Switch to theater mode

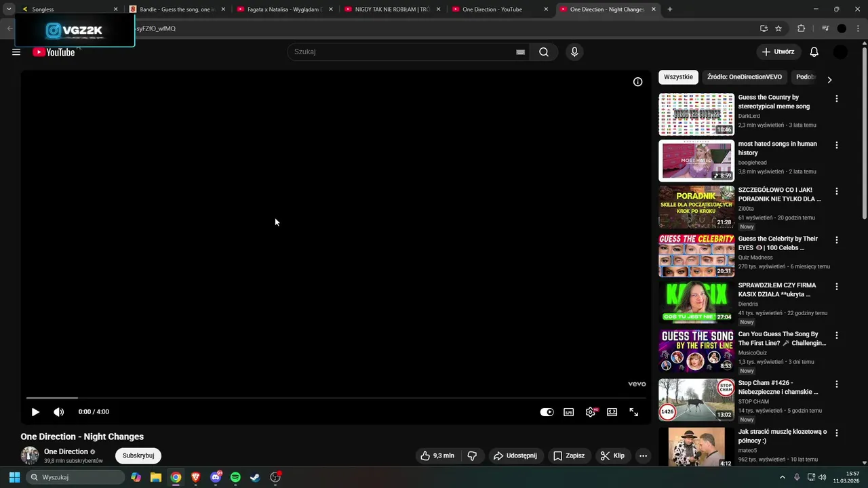tap(612, 412)
